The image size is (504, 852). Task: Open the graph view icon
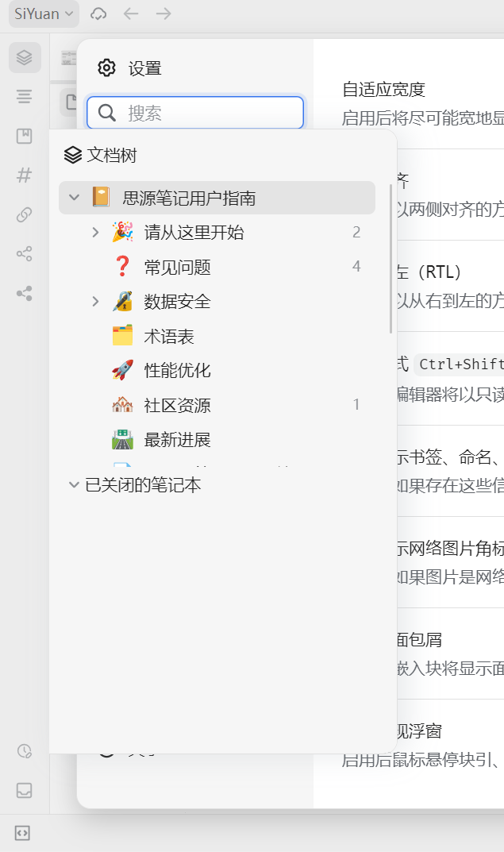click(25, 254)
